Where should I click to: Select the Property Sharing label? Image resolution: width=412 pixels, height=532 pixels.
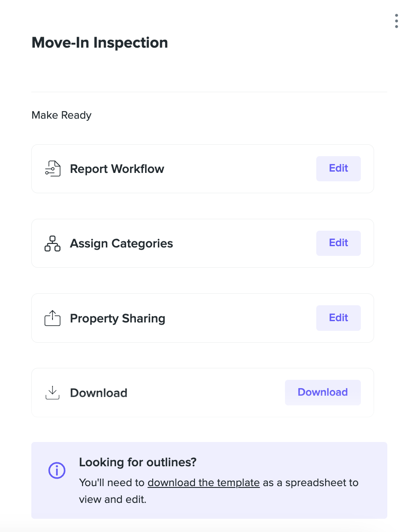(x=117, y=318)
